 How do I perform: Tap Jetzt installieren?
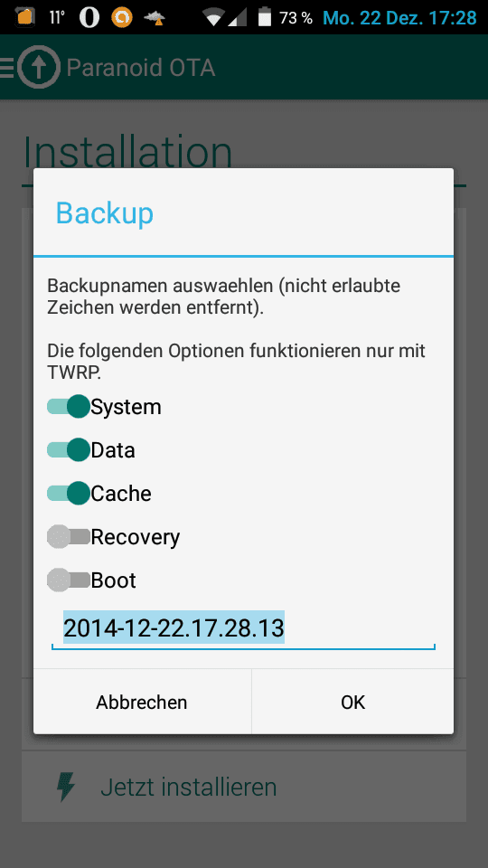coord(189,787)
